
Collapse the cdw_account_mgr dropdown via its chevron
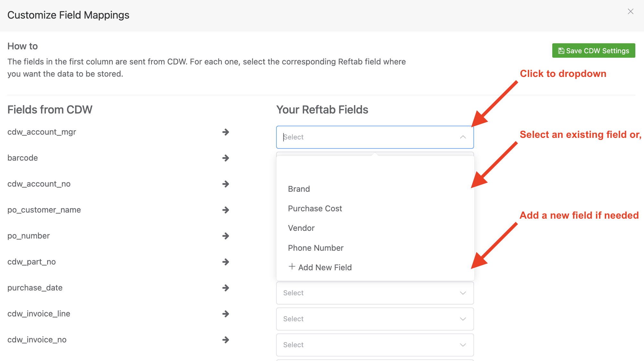click(463, 137)
